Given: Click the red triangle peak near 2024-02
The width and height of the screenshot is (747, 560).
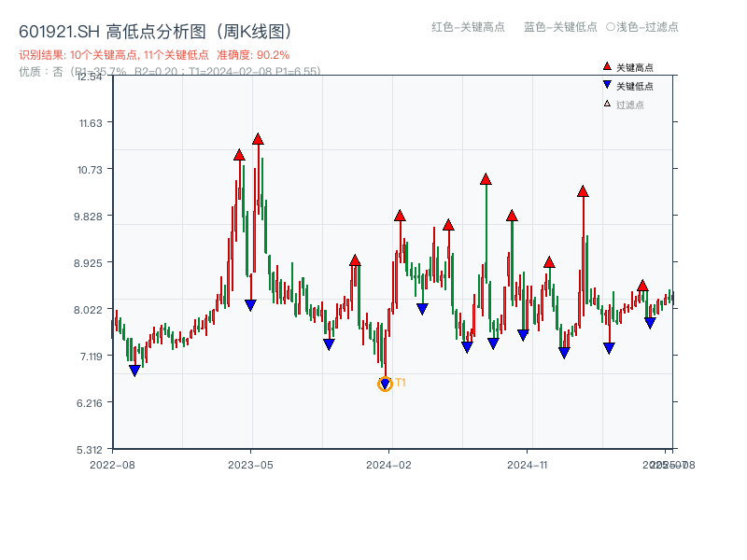Looking at the screenshot, I should click(400, 214).
